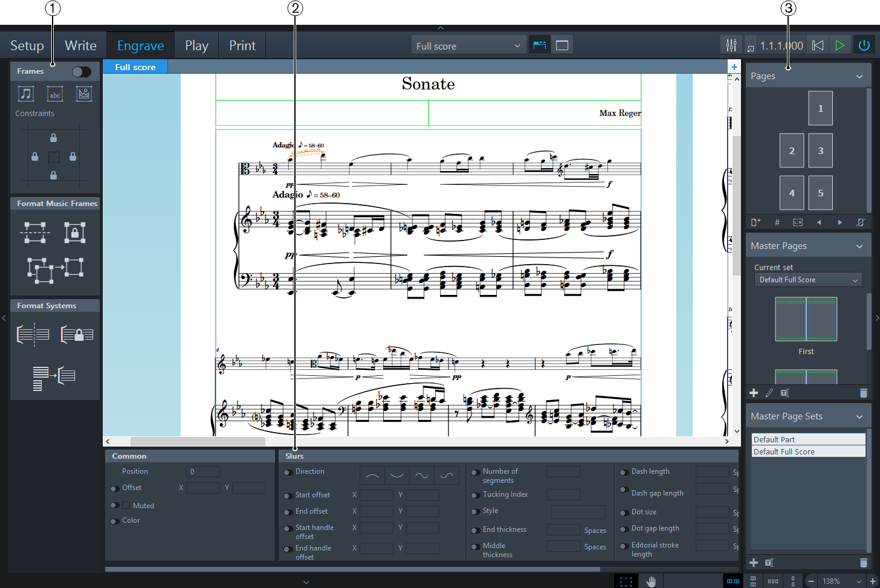Switch to Setup mode
This screenshot has height=588, width=880.
[x=27, y=45]
